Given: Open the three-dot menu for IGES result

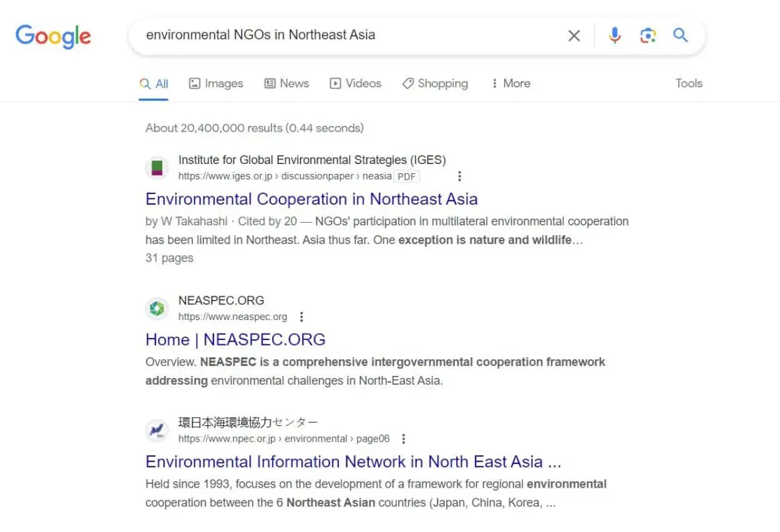Looking at the screenshot, I should [460, 177].
